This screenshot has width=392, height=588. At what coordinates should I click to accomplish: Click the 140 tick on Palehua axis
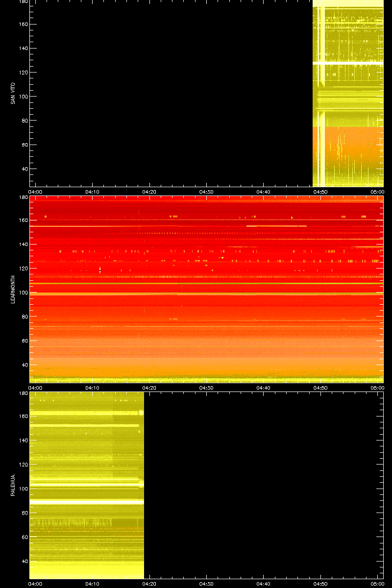coord(23,441)
